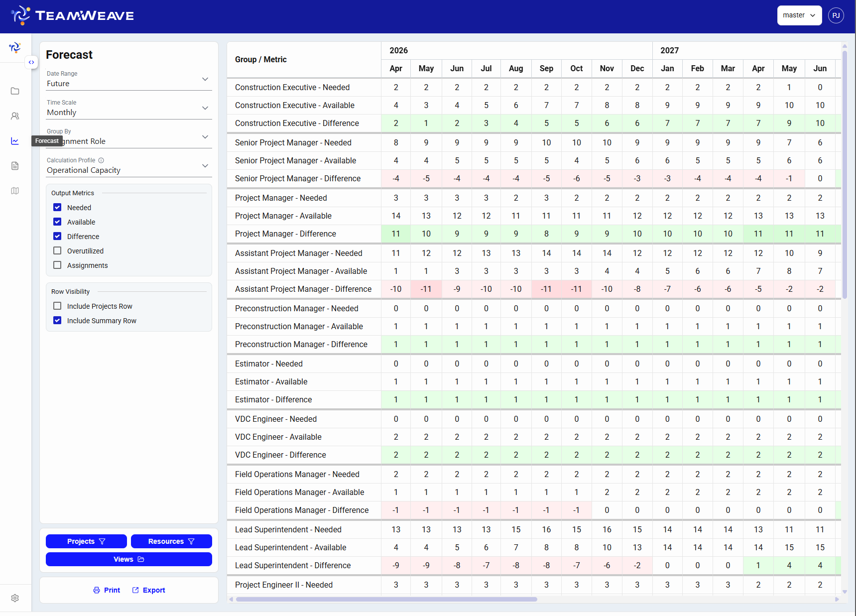
Task: Click the vertical table scrollbar thumb
Action: (845, 174)
